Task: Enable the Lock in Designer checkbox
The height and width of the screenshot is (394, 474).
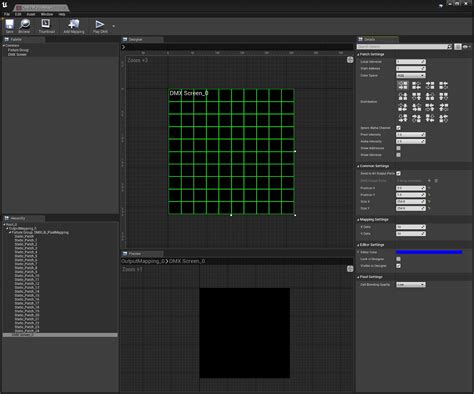Action: click(398, 259)
